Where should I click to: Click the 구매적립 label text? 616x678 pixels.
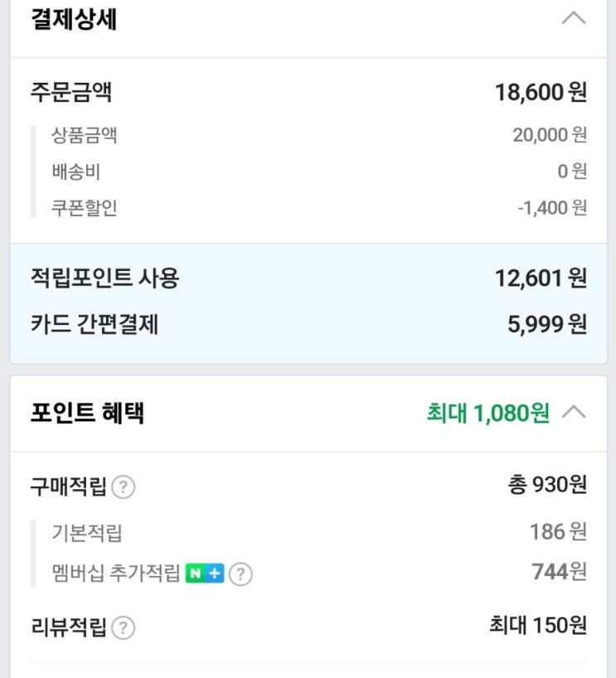pos(68,487)
